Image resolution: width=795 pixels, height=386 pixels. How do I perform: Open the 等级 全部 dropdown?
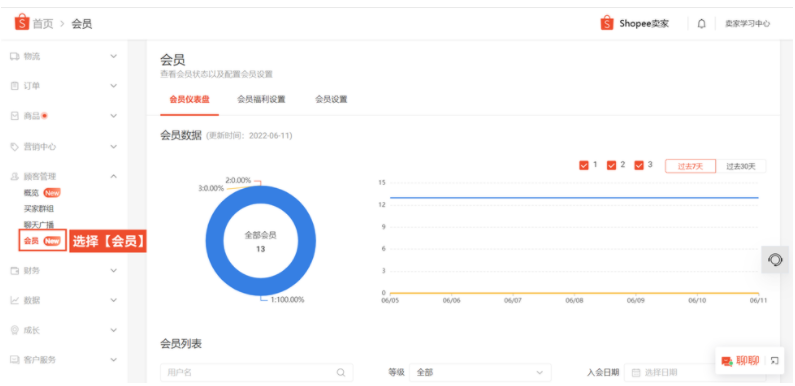click(480, 373)
